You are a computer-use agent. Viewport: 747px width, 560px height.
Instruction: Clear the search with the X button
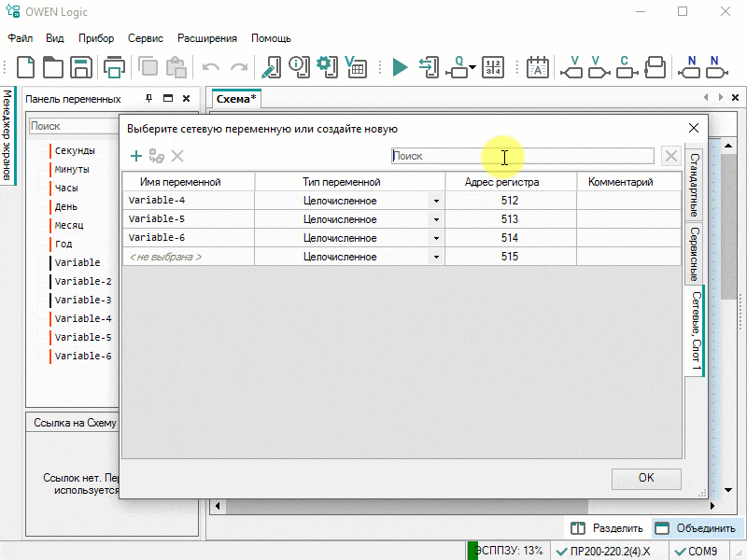tap(670, 157)
